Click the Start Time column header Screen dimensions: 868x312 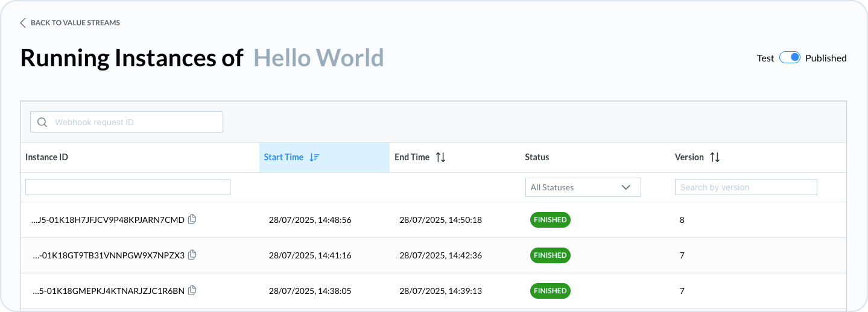pyautogui.click(x=284, y=157)
